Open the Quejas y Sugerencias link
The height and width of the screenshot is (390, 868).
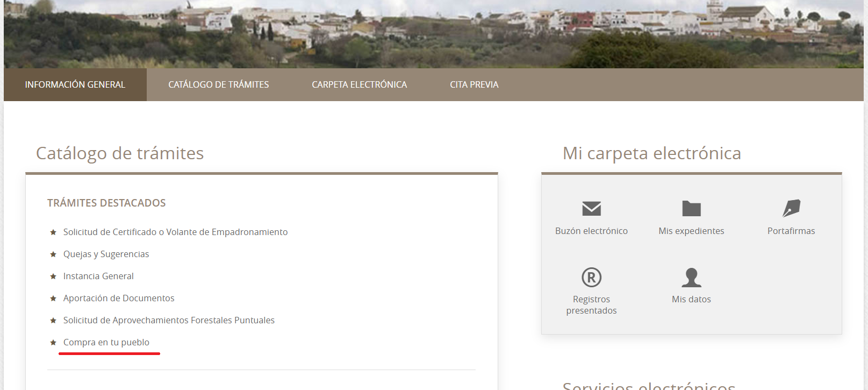tap(106, 254)
